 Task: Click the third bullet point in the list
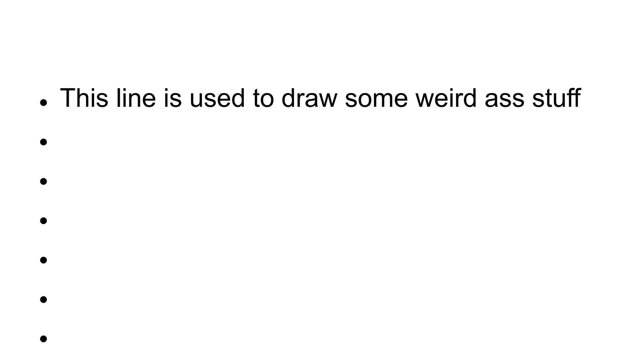pos(43,181)
